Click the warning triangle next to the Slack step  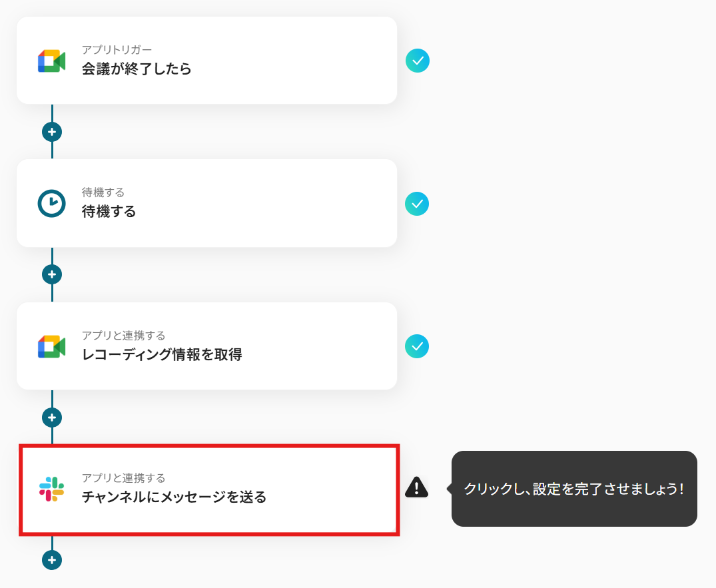pyautogui.click(x=416, y=487)
